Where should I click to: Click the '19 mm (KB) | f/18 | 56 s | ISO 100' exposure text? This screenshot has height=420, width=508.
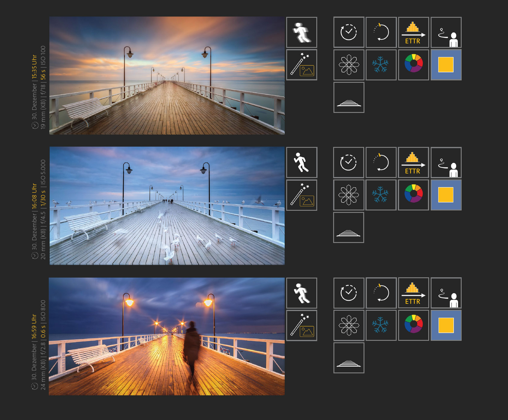43,87
